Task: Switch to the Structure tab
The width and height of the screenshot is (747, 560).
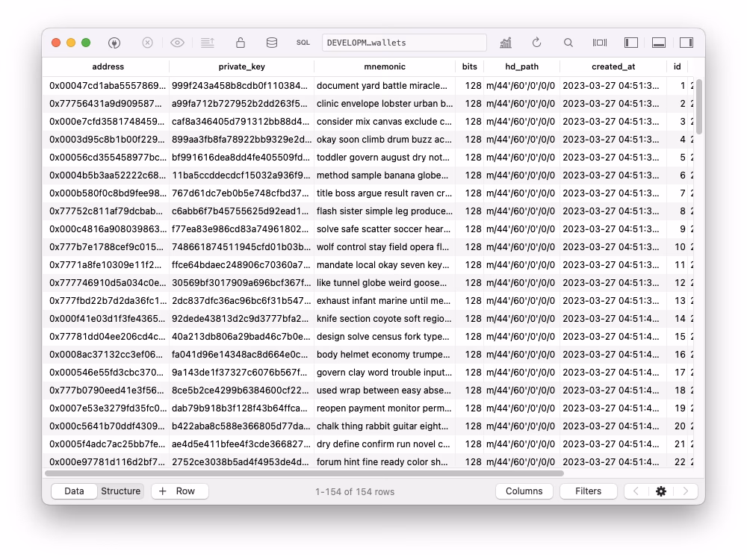Action: pyautogui.click(x=121, y=491)
